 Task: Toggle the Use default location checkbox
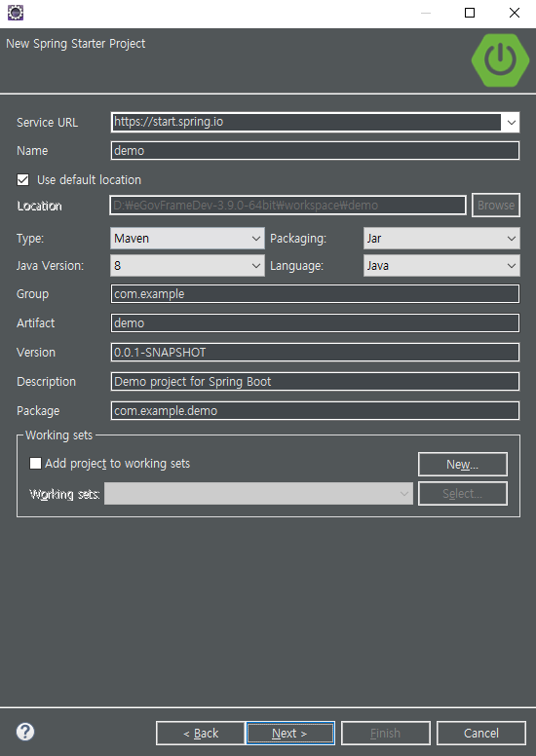click(22, 180)
